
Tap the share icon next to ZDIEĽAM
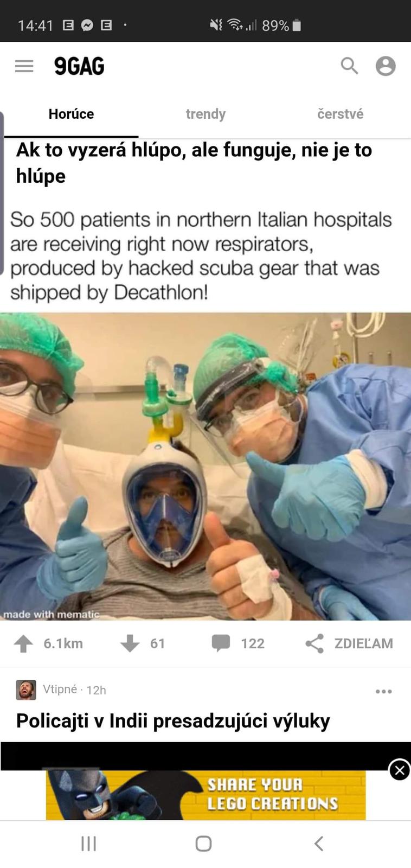point(314,643)
